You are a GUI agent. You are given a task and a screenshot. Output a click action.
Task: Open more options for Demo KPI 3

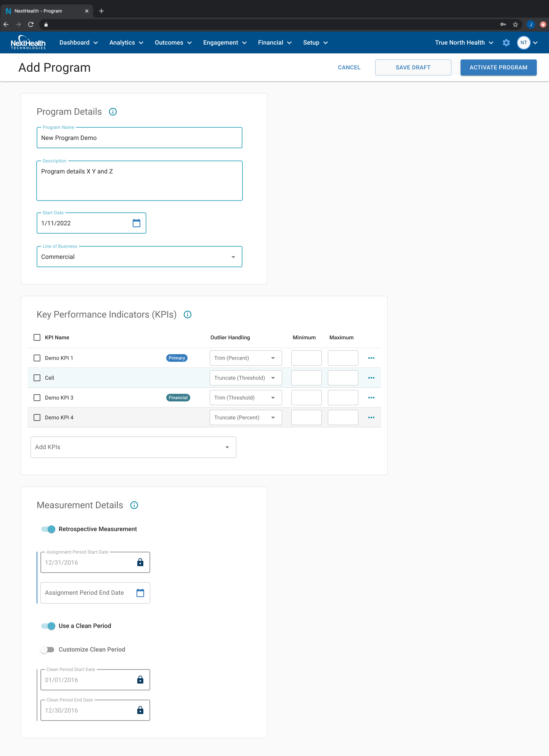click(371, 398)
